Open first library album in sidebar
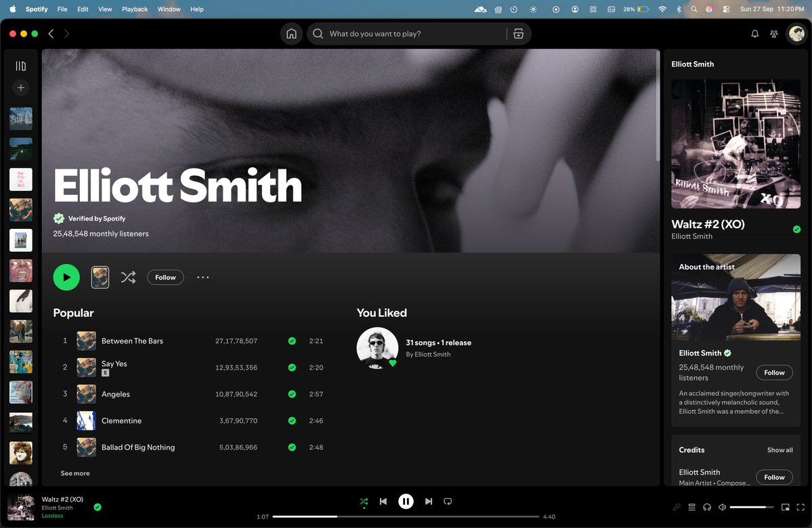Viewport: 812px width, 528px height. coord(21,118)
